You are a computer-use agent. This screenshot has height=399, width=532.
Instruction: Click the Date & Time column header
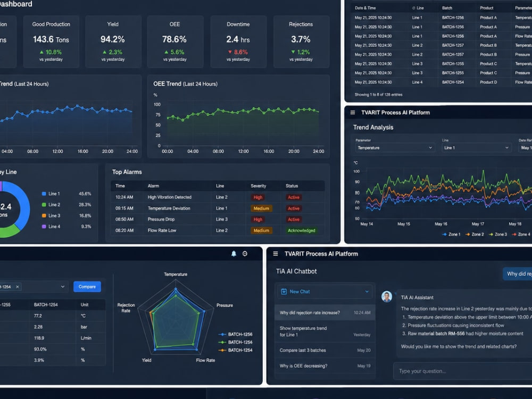point(365,8)
